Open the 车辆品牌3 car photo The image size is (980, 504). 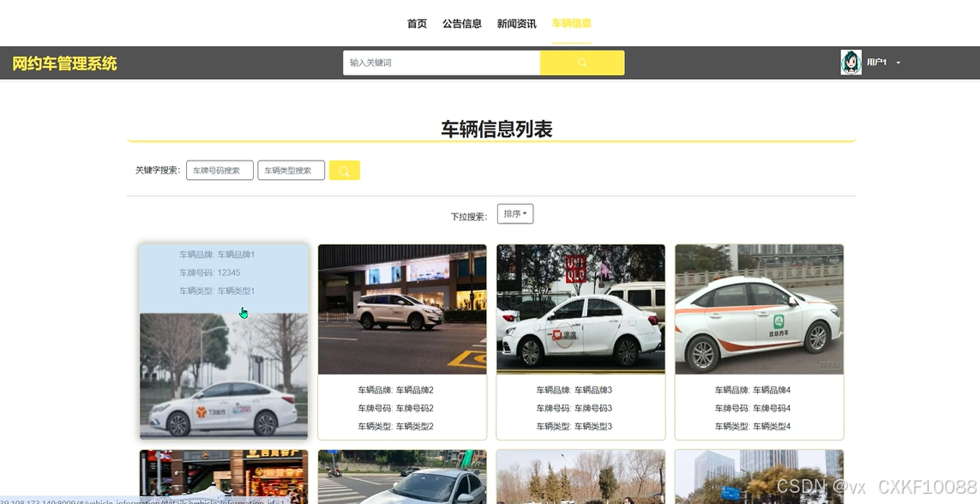tap(580, 309)
